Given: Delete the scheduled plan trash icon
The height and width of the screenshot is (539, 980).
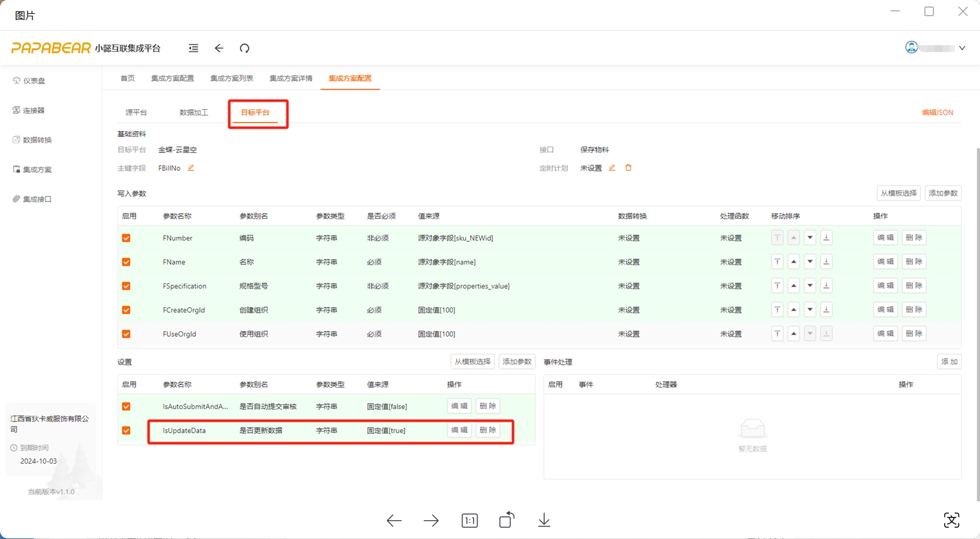Looking at the screenshot, I should 628,168.
